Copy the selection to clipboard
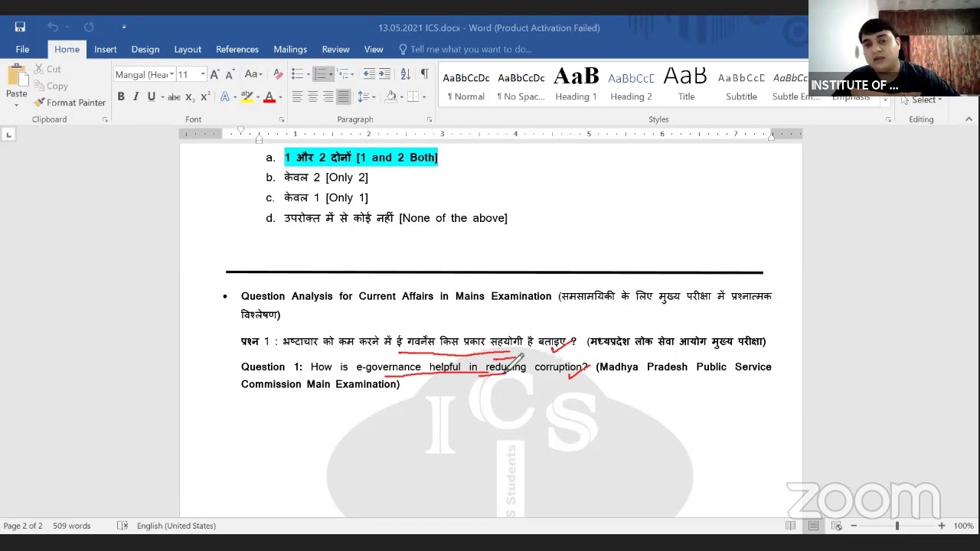This screenshot has height=551, width=980. [x=51, y=86]
